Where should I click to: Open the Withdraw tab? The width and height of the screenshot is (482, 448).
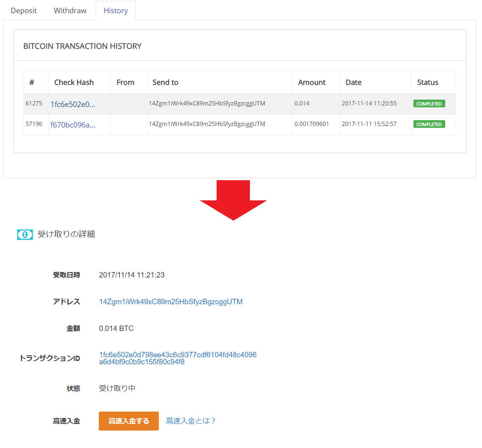pyautogui.click(x=70, y=10)
